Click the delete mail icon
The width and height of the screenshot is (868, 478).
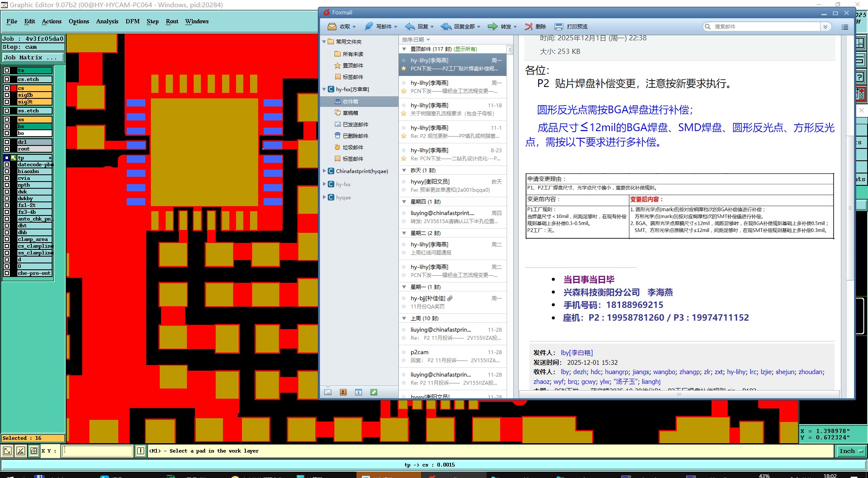(529, 26)
